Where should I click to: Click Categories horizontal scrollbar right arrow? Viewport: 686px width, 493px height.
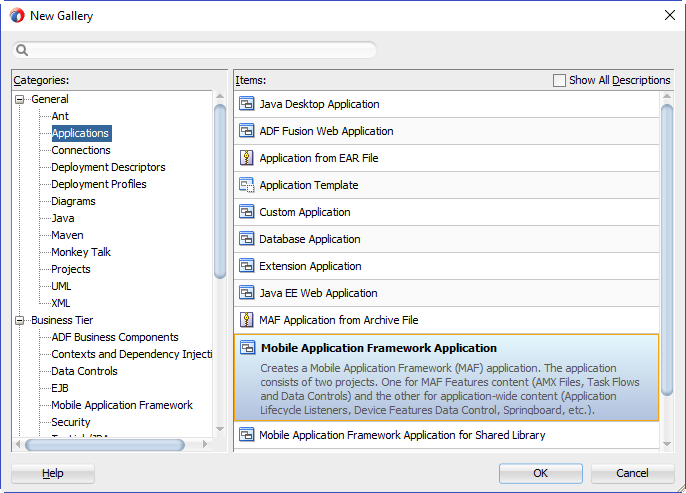[205, 444]
